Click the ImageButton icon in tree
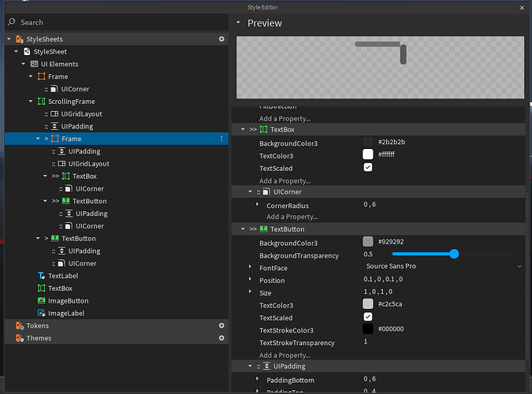Screen dimensions: 532x394 pos(42,301)
